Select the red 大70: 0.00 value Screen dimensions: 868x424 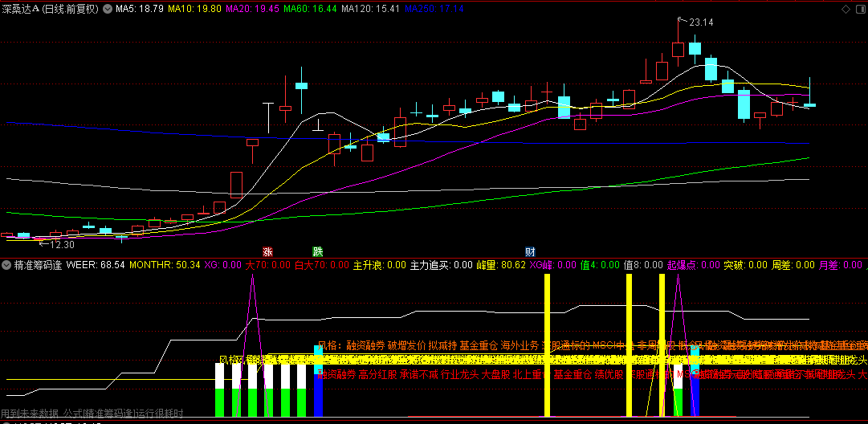pyautogui.click(x=268, y=264)
